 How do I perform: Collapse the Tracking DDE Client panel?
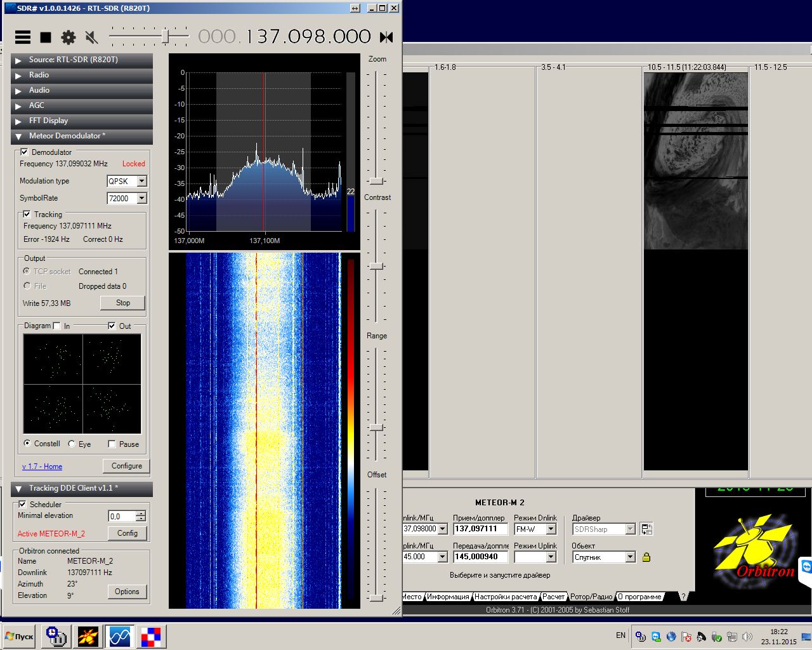tap(82, 488)
